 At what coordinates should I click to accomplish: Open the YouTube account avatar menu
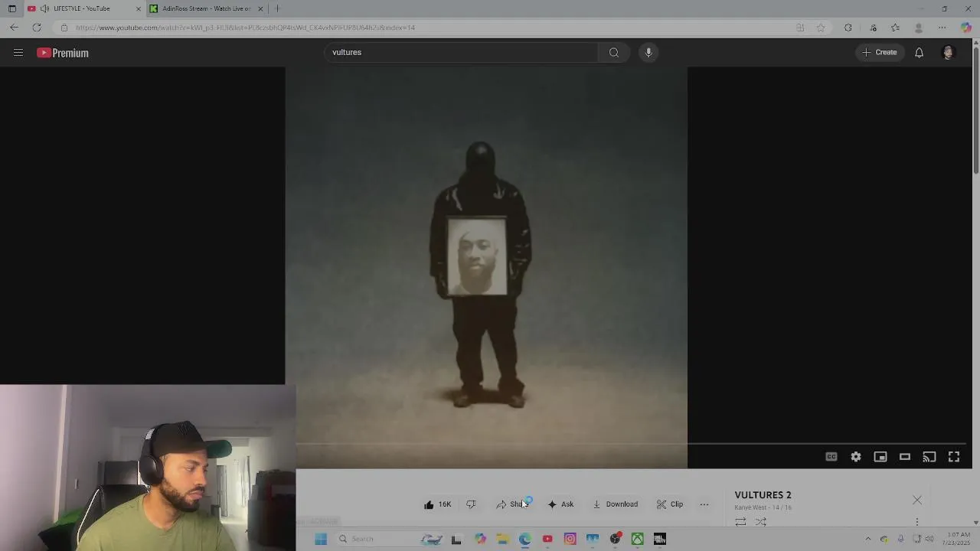point(948,53)
